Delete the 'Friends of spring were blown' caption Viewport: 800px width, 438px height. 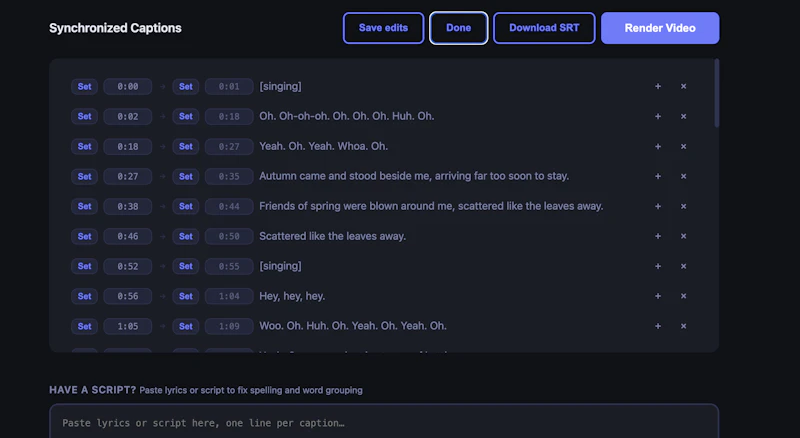683,206
